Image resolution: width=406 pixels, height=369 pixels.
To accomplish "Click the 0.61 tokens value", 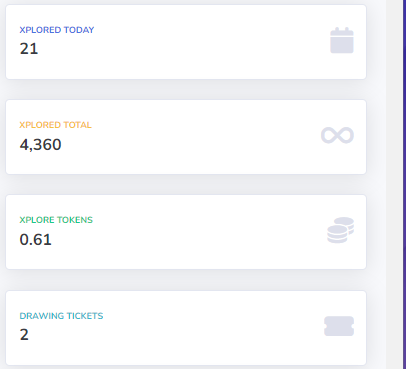I will click(36, 240).
